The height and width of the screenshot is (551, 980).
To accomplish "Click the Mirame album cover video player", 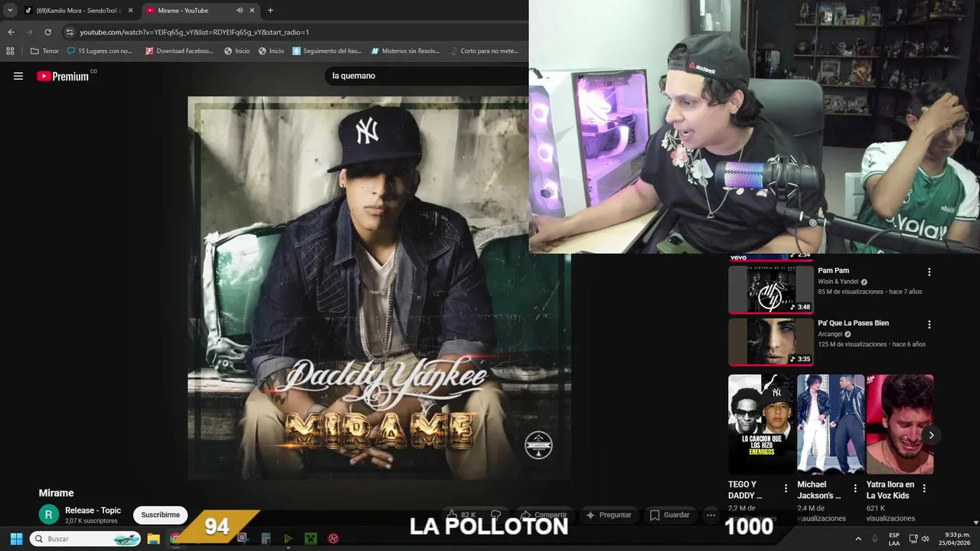I will click(x=379, y=288).
